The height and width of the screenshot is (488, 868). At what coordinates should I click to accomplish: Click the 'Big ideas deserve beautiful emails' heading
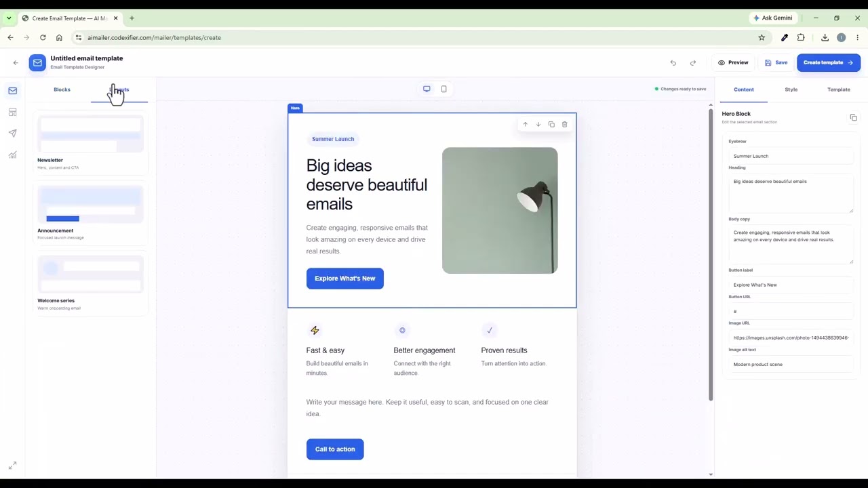point(366,184)
